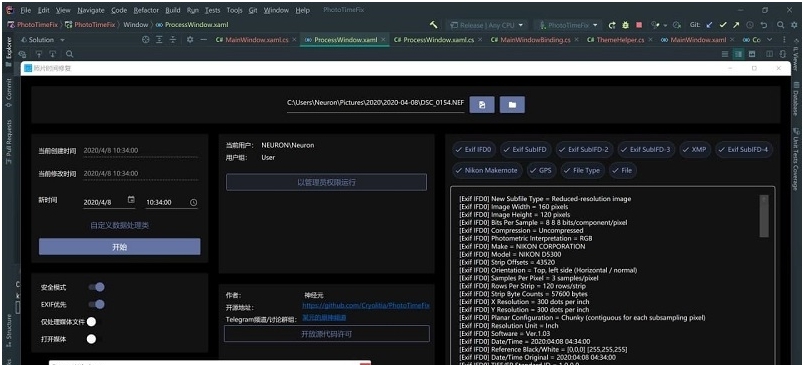Toggle the GPS filter chip
Image resolution: width=804 pixels, height=365 pixels.
click(x=541, y=170)
